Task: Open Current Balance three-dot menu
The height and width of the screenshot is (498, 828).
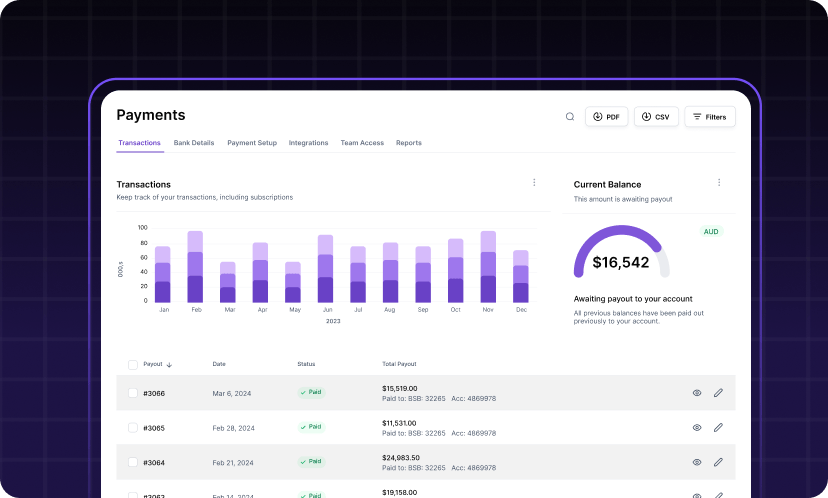Action: coord(718,183)
